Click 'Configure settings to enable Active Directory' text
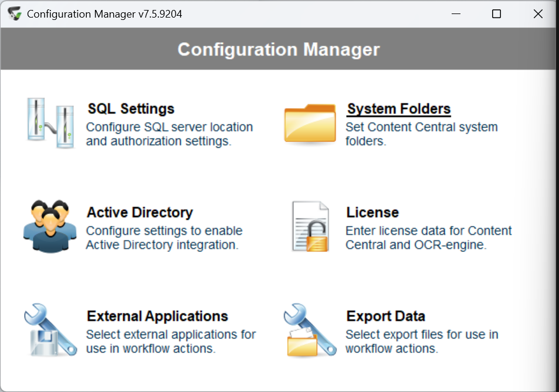The image size is (559, 392). 164,238
